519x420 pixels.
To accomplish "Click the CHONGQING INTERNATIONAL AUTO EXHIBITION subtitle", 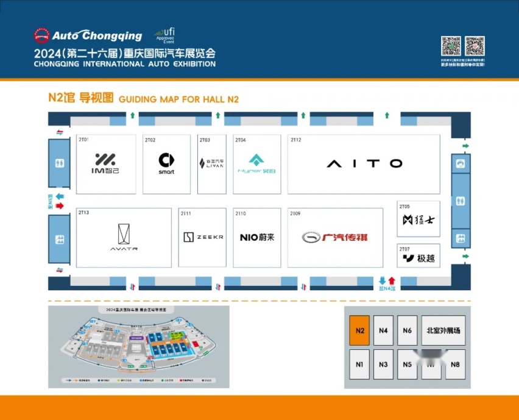I will click(x=125, y=64).
